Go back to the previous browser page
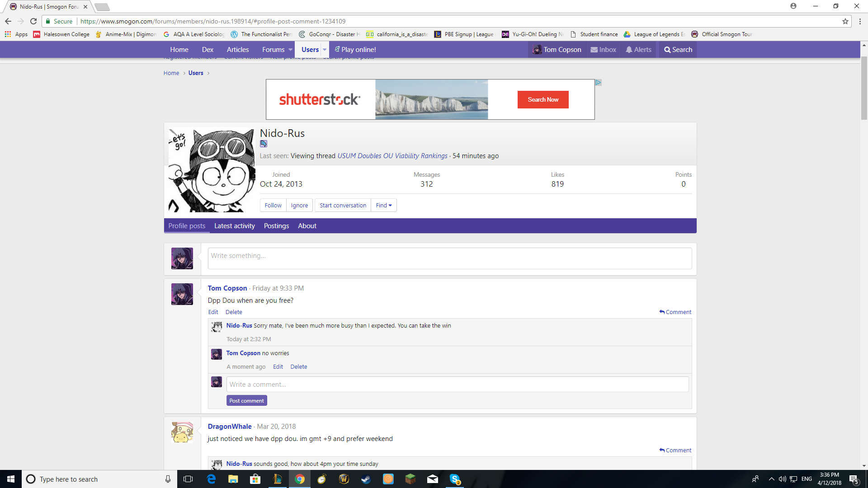The width and height of the screenshot is (868, 488). (x=8, y=21)
